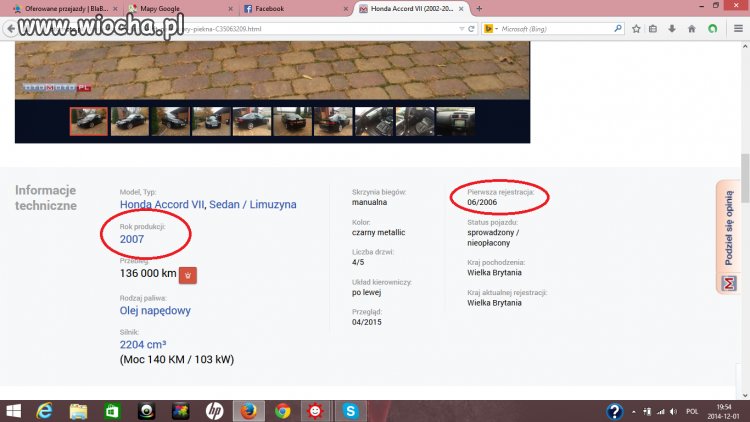Click the scroll-up arrow of the page
Viewport: 750px width, 422px height.
pos(745,46)
